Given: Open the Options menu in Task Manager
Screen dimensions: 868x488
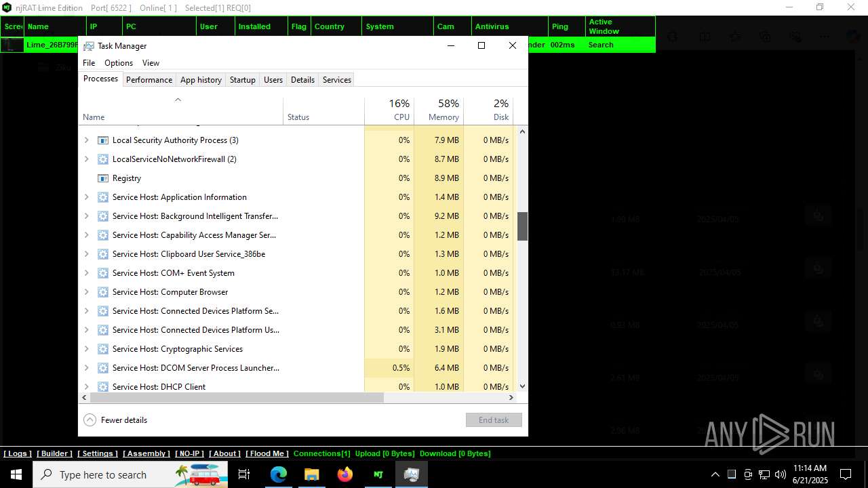Looking at the screenshot, I should coord(119,63).
